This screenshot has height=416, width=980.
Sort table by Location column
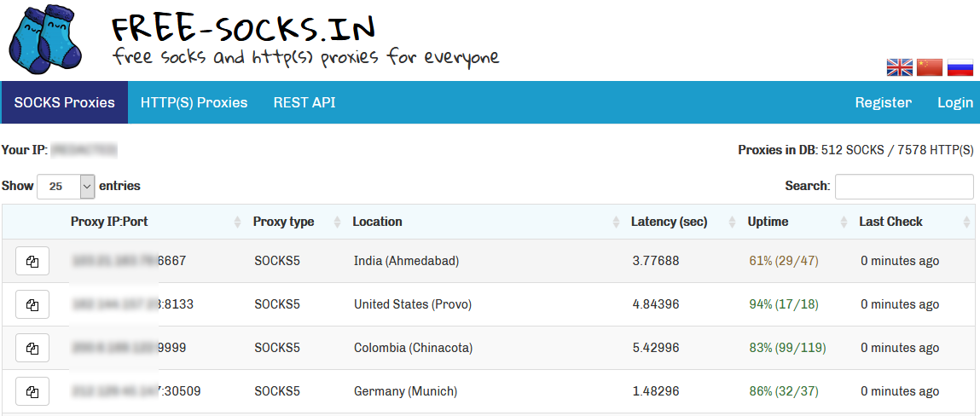(377, 222)
